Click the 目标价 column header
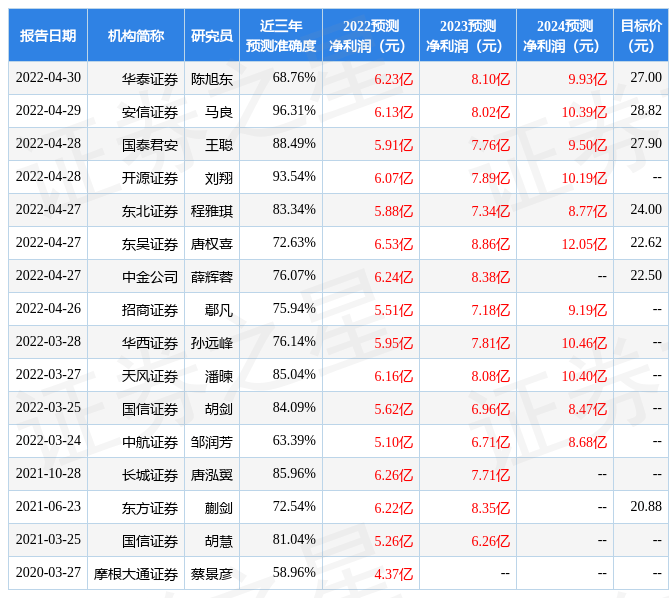The height and width of the screenshot is (598, 669). coord(641,35)
